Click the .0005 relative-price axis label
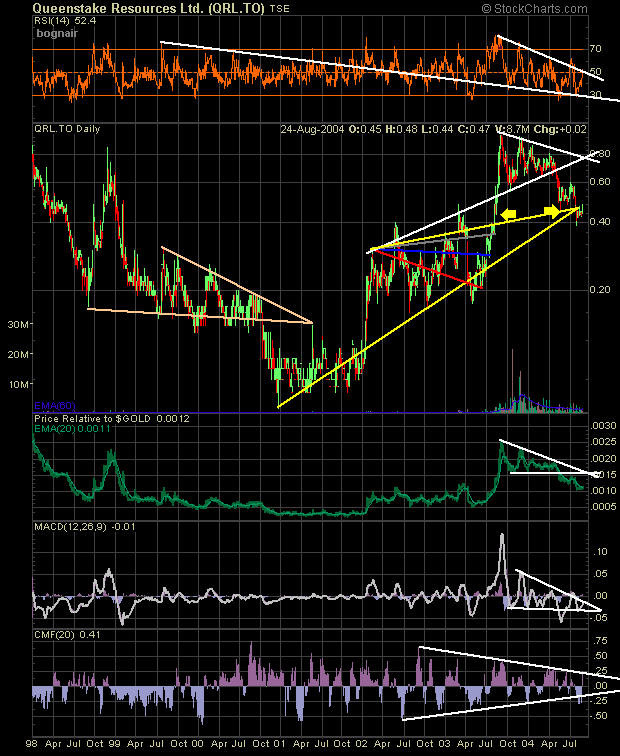 point(603,507)
